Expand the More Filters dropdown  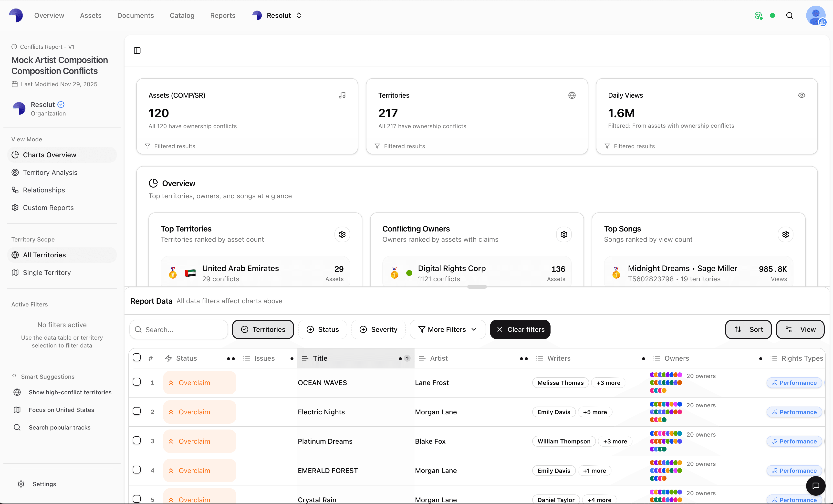[448, 329]
